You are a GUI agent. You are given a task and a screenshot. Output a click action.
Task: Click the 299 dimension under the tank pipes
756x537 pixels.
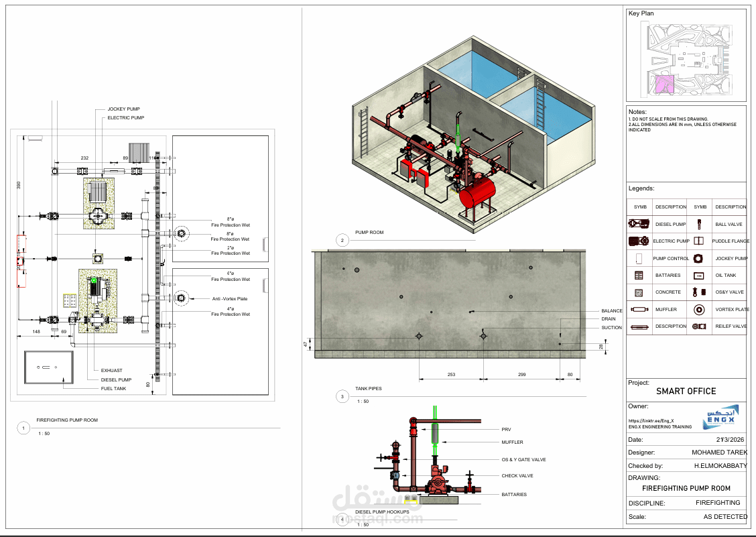pyautogui.click(x=521, y=374)
